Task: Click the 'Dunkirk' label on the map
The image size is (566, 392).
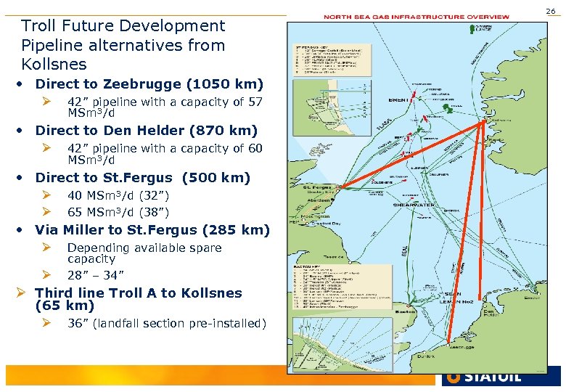Action: coord(426,356)
